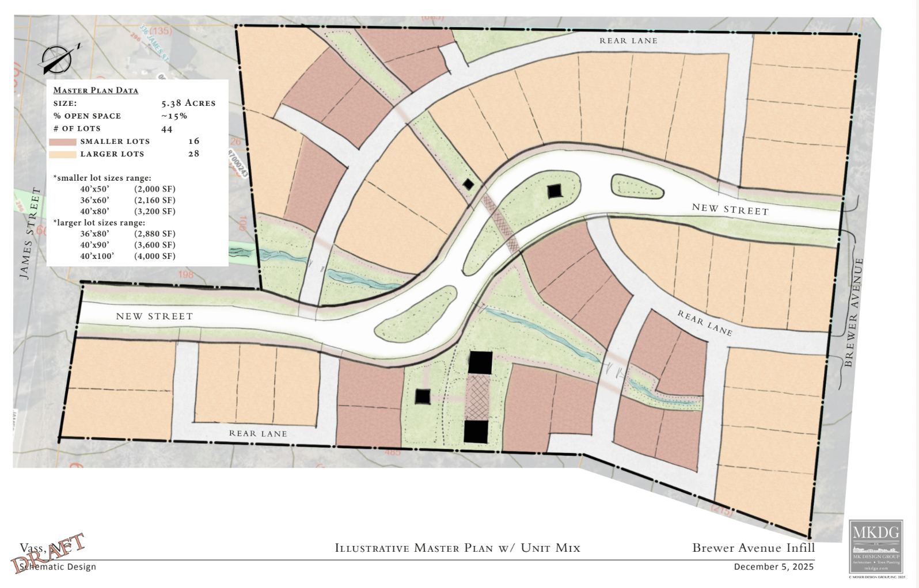This screenshot has height=588, width=919.
Task: Click the smaller lots count '16'
Action: [x=194, y=141]
